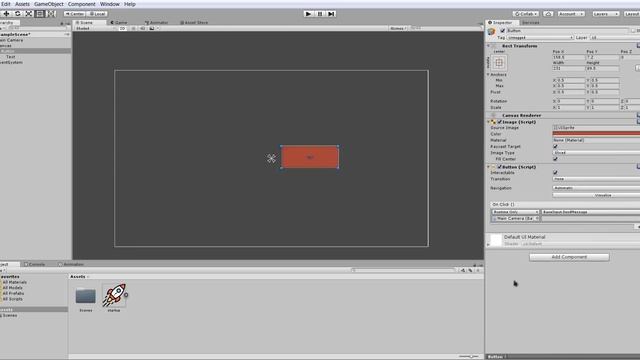Open Layers dropdown in top toolbar
This screenshot has width=640, height=360.
605,13
